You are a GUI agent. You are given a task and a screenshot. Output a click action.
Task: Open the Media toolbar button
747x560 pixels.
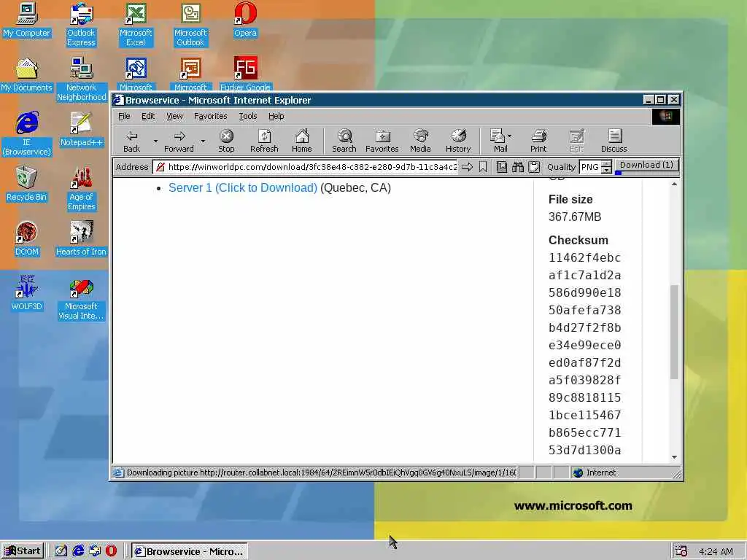420,141
